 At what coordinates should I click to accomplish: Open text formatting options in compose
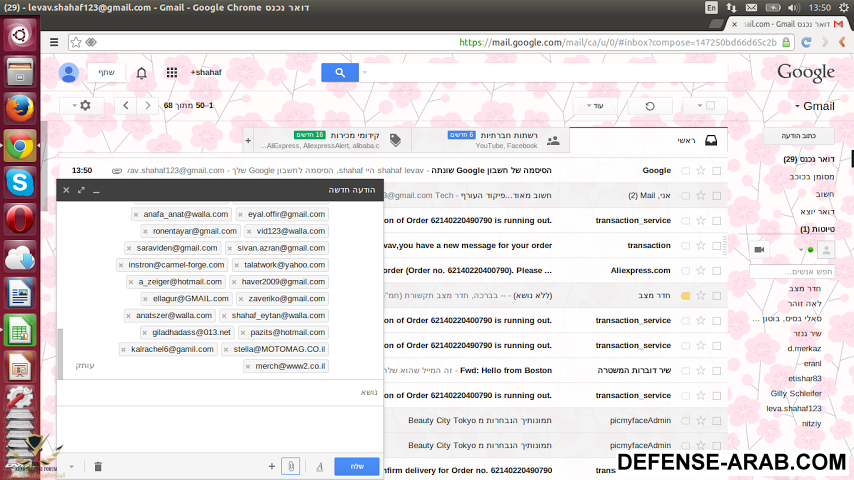(319, 466)
